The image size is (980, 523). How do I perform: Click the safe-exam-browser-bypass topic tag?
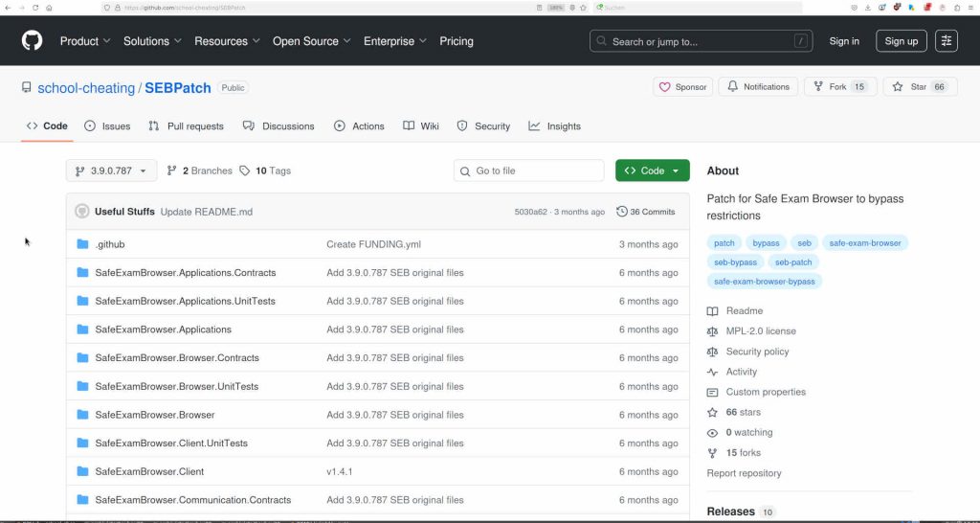pyautogui.click(x=765, y=282)
